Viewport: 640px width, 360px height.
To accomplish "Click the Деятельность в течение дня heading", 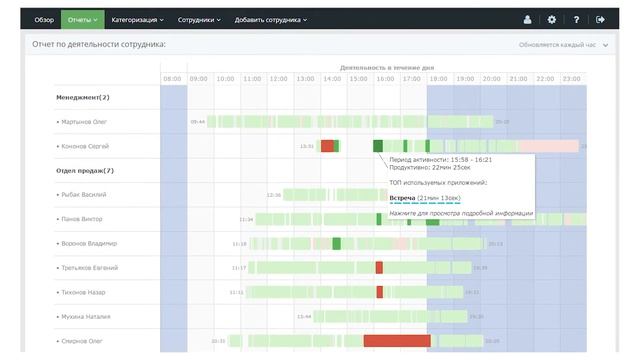I will (x=387, y=68).
